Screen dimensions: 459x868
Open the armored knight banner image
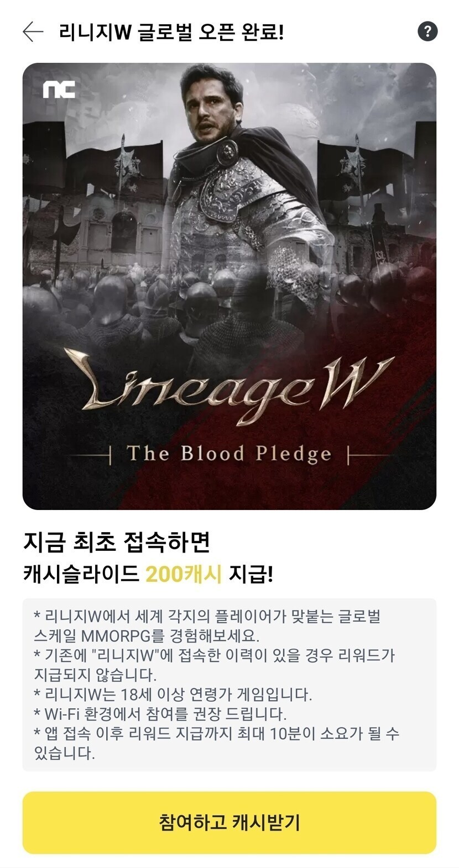point(229,286)
